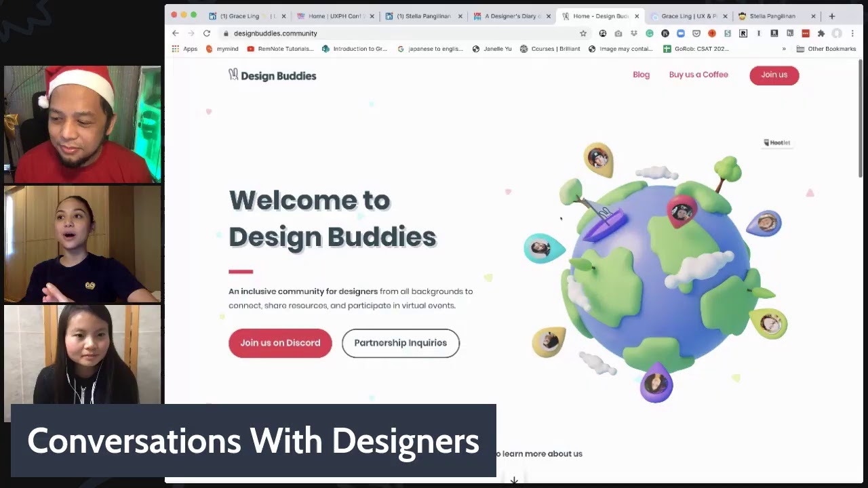Reload the page with the refresh icon
This screenshot has width=868, height=488.
tap(207, 33)
